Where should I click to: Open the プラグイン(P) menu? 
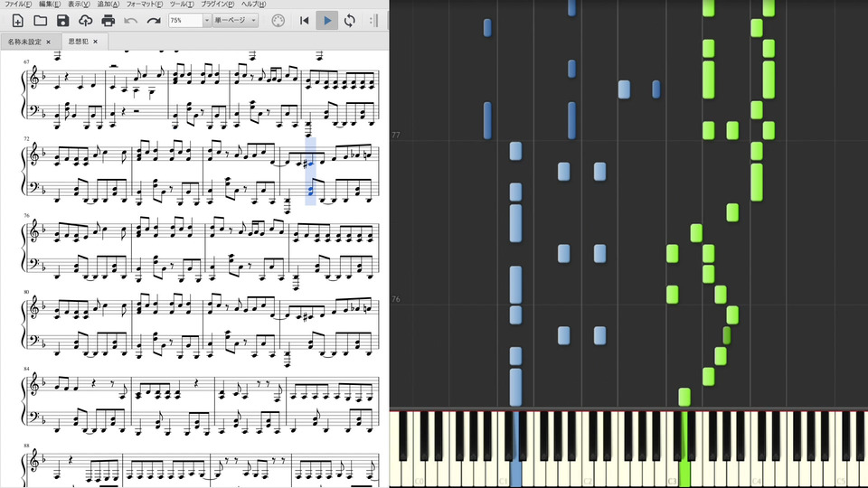[218, 4]
